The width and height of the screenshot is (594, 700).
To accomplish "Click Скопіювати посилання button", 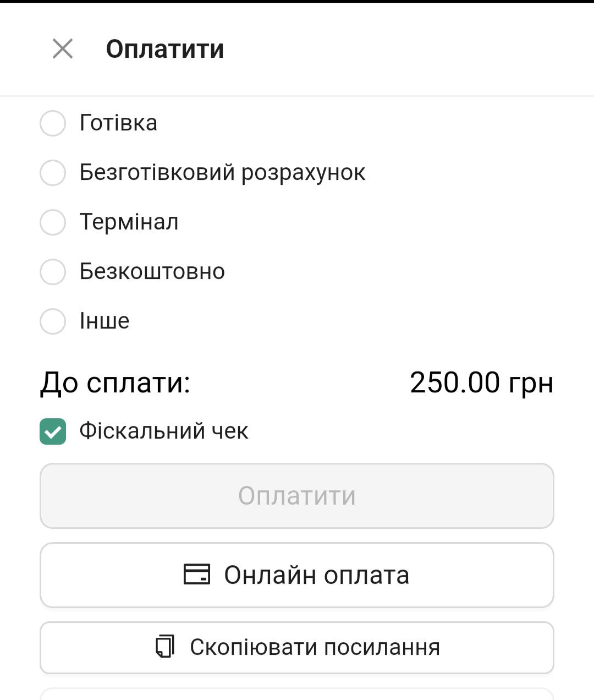I will (297, 647).
